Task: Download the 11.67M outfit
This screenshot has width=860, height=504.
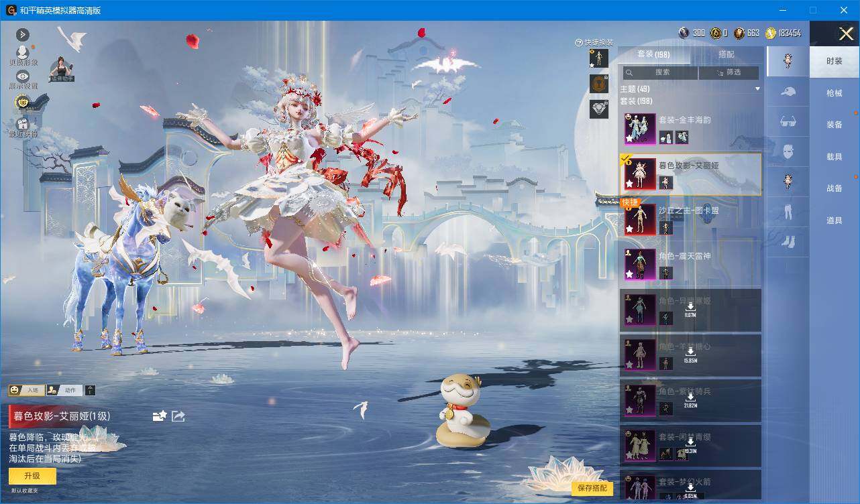Action: [x=690, y=310]
